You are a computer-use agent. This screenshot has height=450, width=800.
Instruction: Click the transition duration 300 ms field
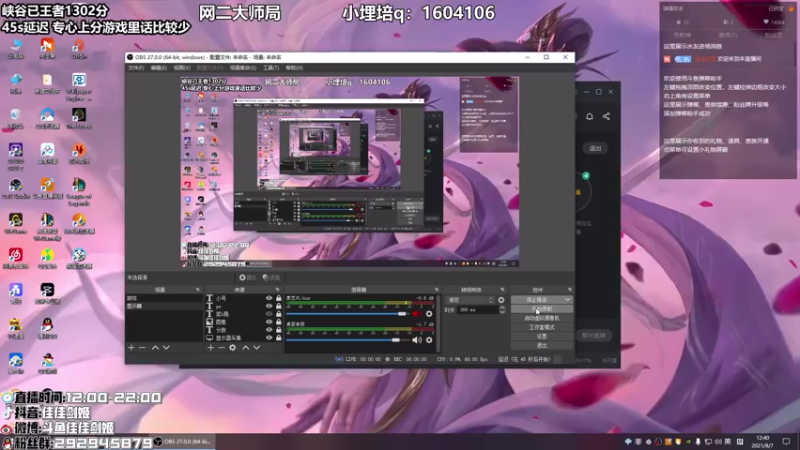478,310
